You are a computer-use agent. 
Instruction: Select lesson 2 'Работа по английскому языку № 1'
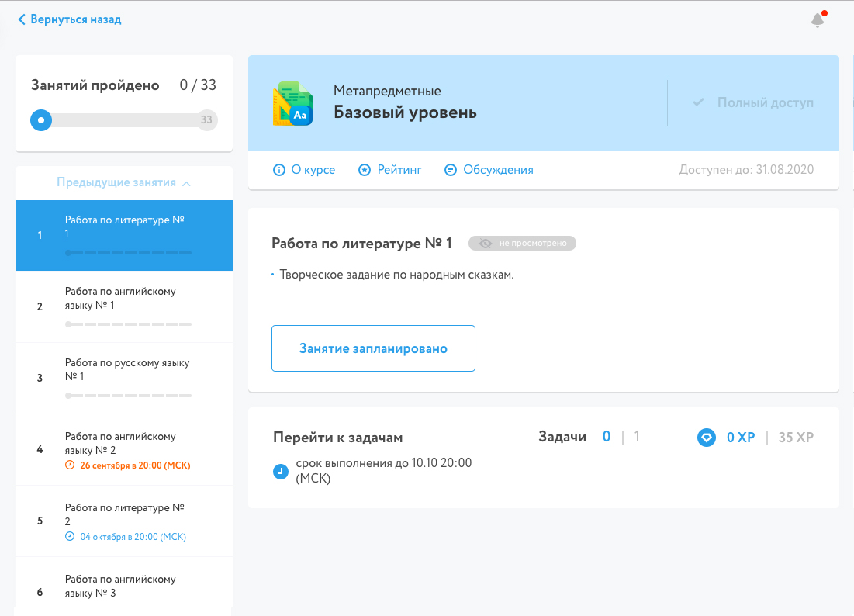click(x=124, y=306)
